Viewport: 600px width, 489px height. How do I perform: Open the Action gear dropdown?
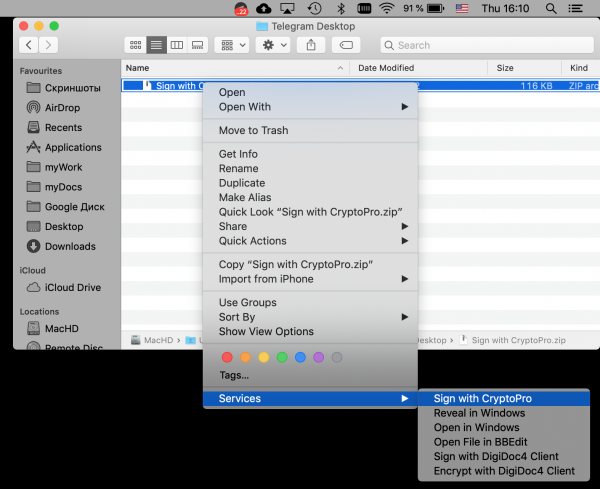[273, 45]
